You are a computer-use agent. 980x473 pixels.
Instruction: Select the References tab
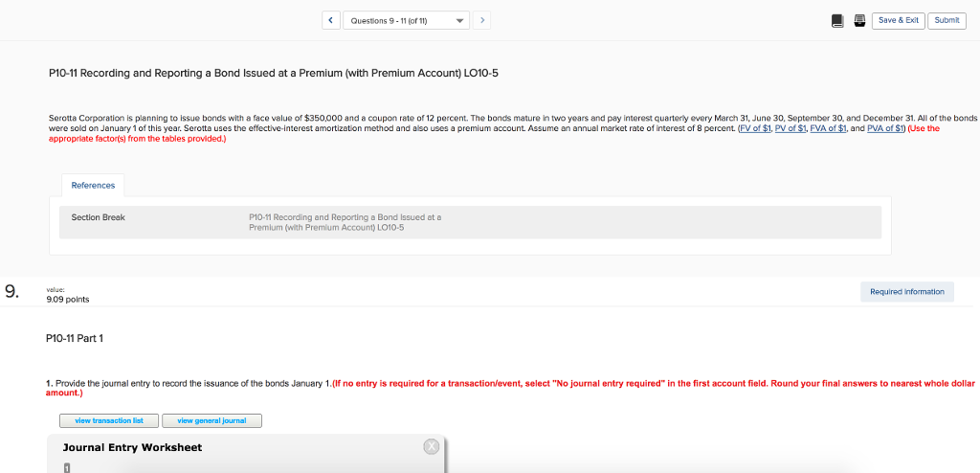click(x=93, y=185)
